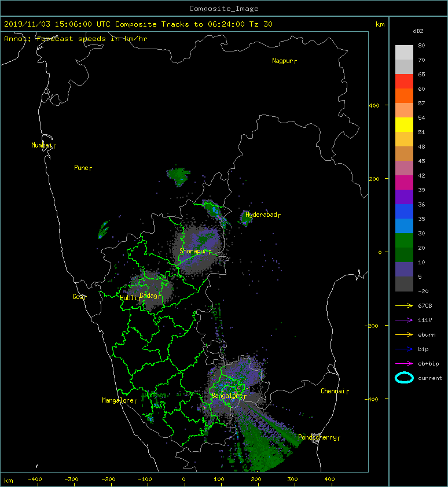Click the Pune city label
The width and height of the screenshot is (448, 487).
(x=83, y=168)
